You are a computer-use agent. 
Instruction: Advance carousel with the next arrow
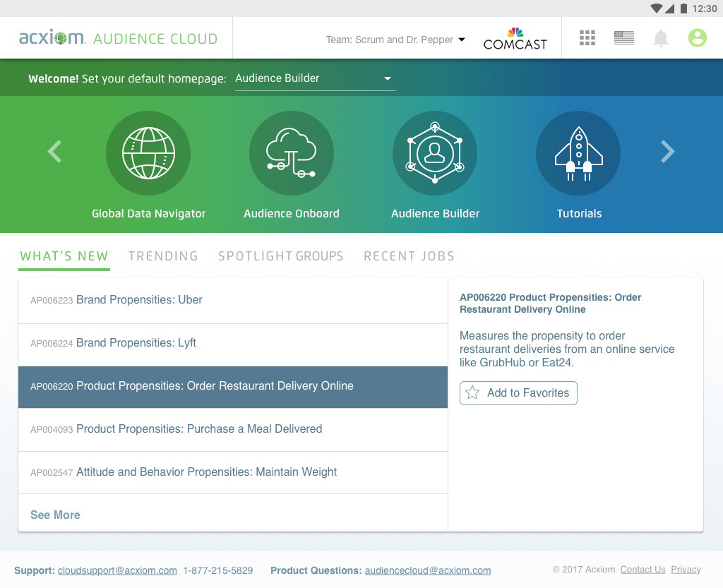(667, 151)
